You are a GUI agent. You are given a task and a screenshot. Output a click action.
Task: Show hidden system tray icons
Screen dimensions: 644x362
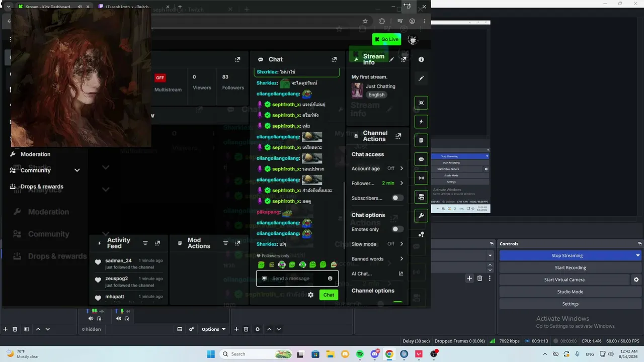pyautogui.click(x=545, y=354)
